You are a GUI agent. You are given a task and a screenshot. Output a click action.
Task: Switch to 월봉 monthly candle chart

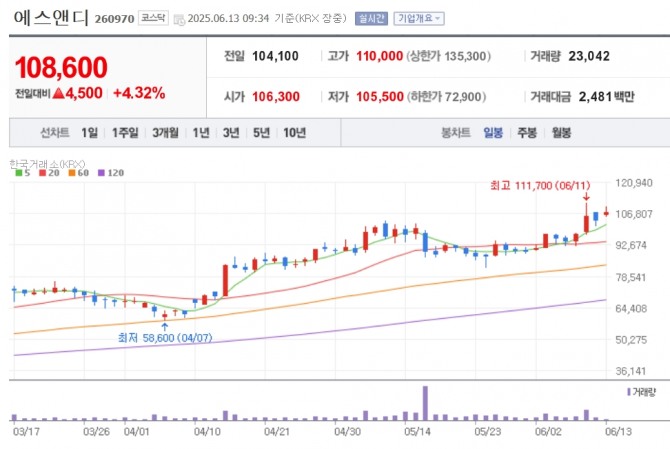(x=561, y=133)
